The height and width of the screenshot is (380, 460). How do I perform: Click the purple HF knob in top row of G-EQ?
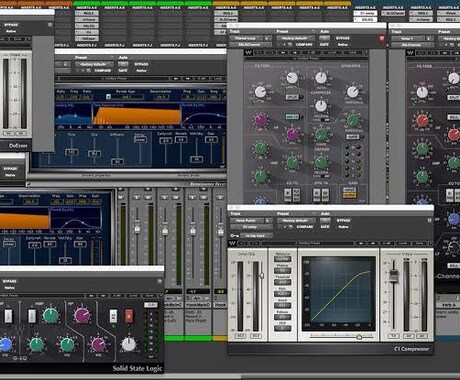coord(82,315)
